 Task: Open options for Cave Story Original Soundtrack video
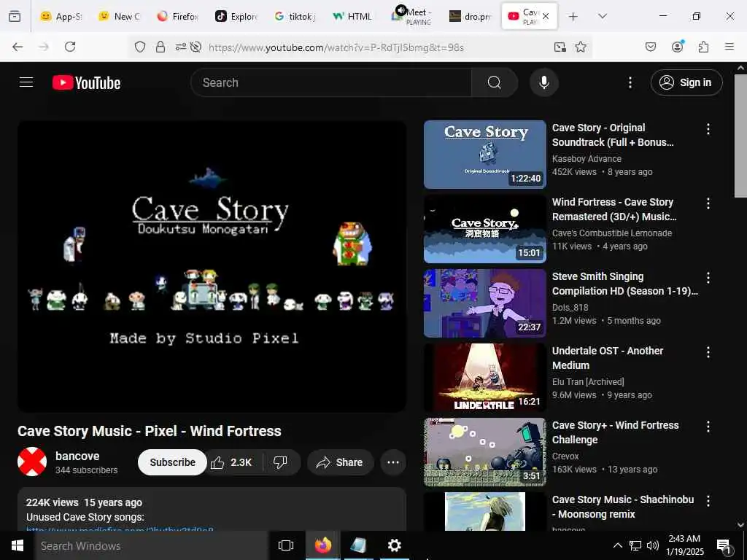coord(708,129)
